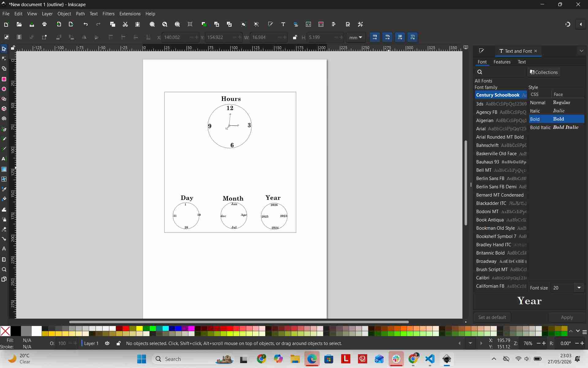Select the Selector arrow tool
Viewport: 588px width, 368px height.
(4, 49)
